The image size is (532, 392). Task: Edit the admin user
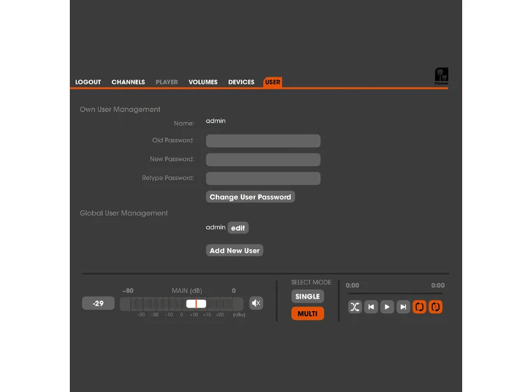tap(238, 228)
